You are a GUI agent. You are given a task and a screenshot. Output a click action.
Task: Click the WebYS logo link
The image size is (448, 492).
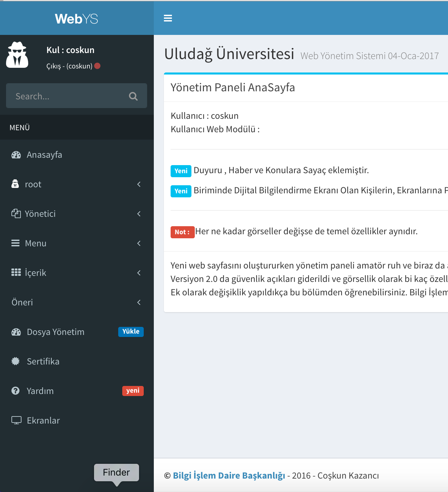click(77, 19)
